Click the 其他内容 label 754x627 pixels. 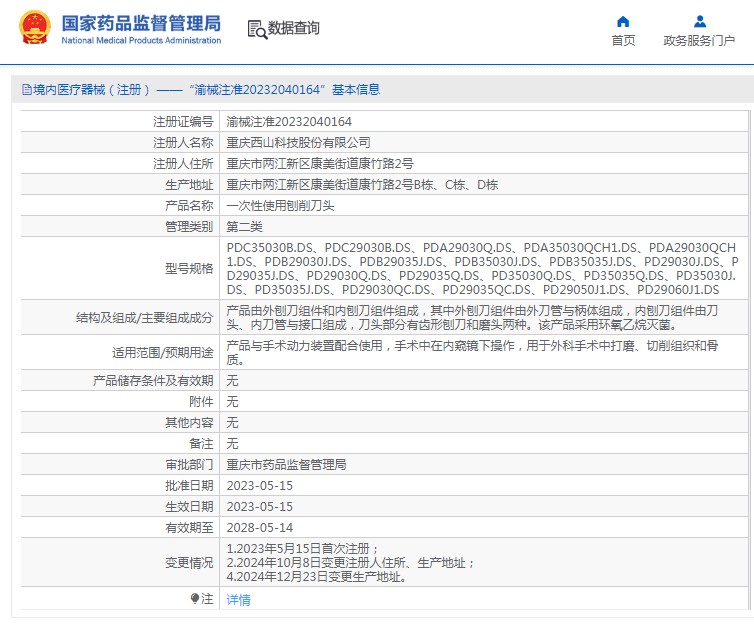[189, 423]
